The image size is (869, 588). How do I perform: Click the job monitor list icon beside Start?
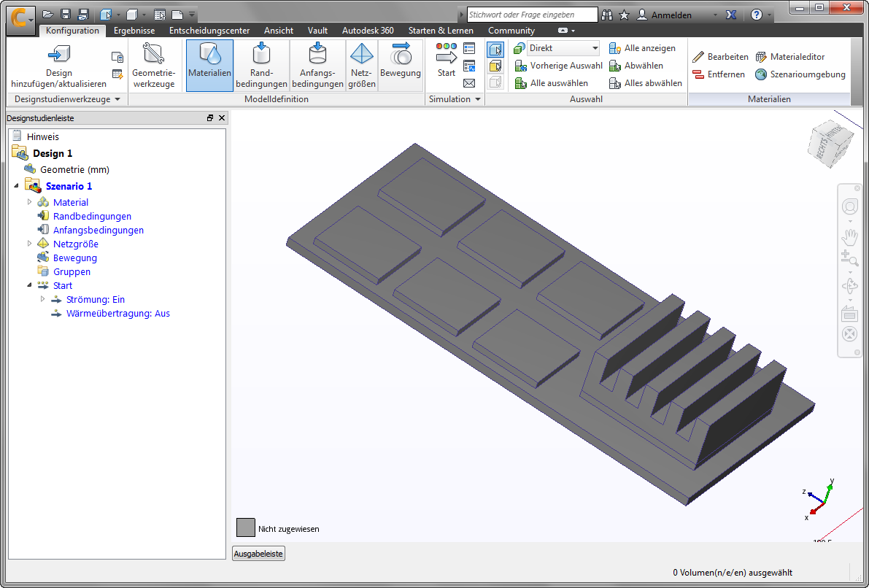(469, 48)
